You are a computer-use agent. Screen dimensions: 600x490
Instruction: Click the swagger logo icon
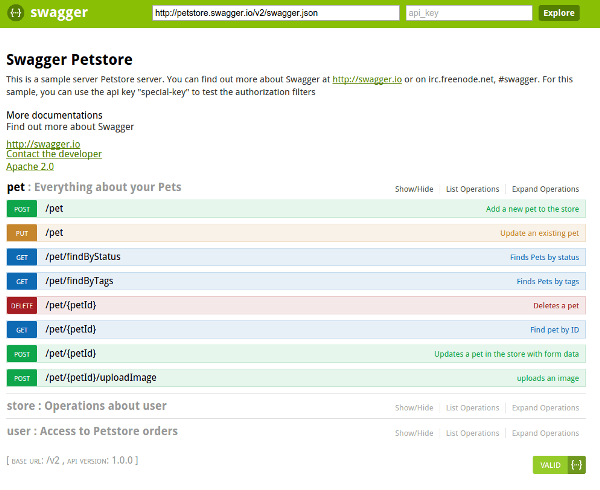tap(16, 13)
